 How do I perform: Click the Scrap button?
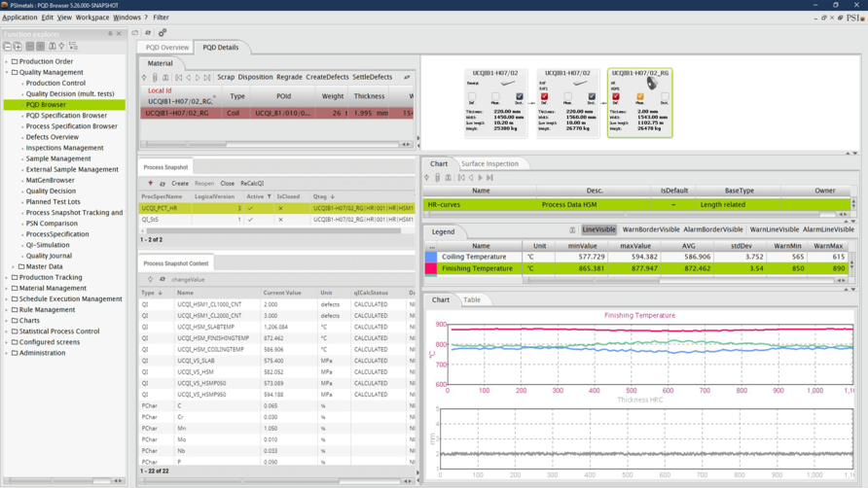click(226, 78)
